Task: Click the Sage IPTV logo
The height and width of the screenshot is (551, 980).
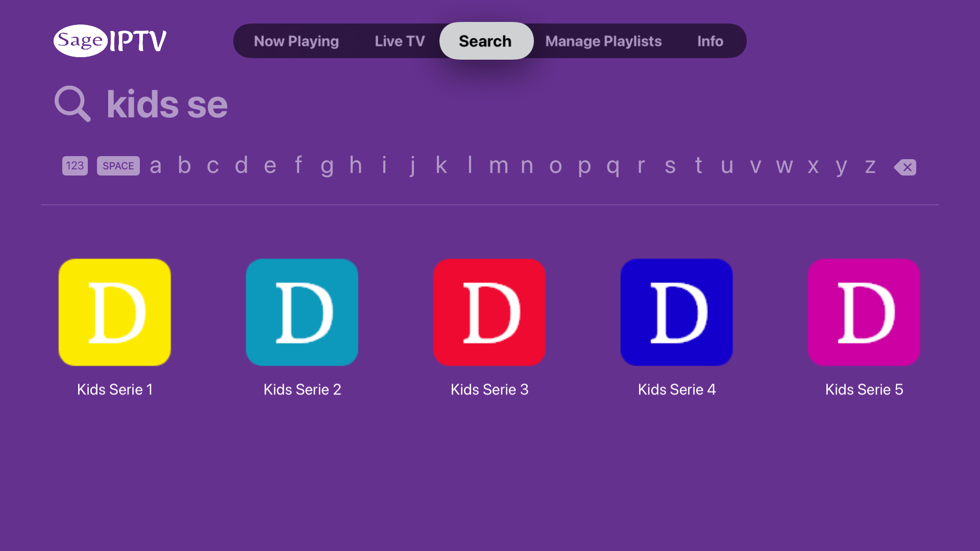Action: (110, 41)
